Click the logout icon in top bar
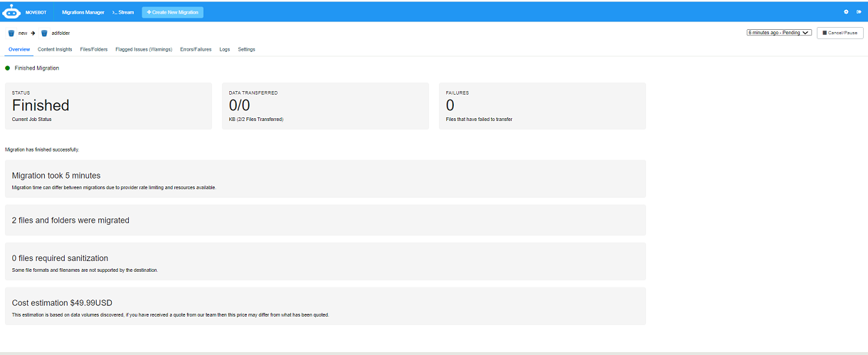The width and height of the screenshot is (868, 355). [x=859, y=12]
